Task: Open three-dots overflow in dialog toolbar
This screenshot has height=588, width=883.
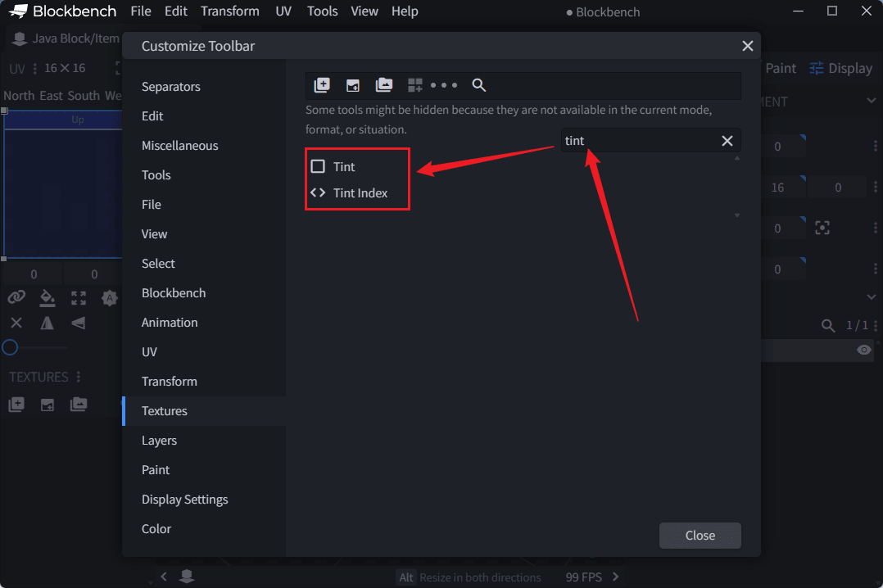Action: (x=444, y=85)
